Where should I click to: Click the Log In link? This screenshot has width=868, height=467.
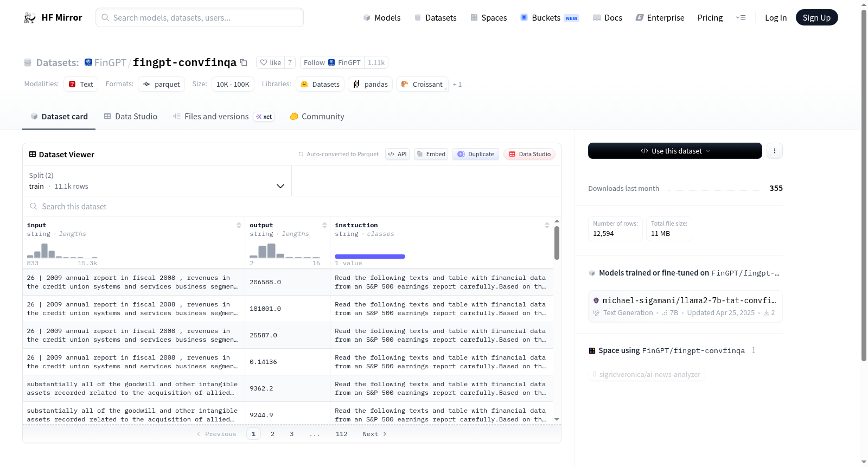pos(776,18)
